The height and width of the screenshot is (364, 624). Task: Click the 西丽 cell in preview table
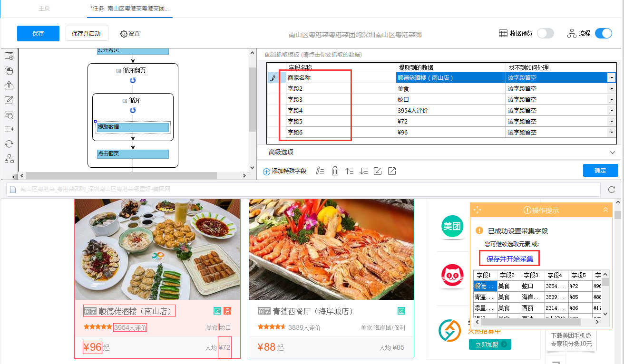(x=533, y=308)
